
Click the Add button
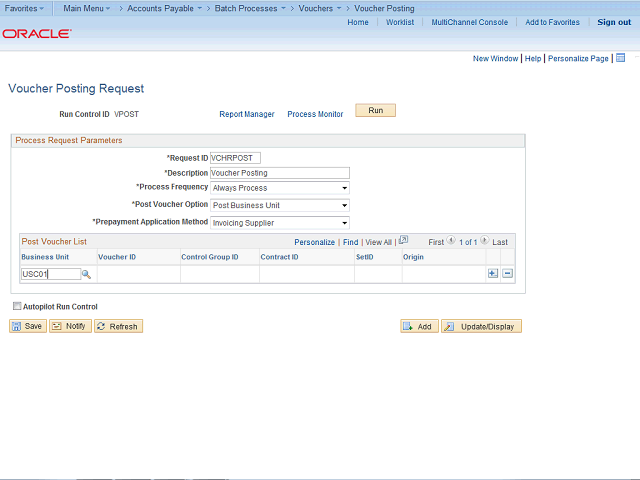(419, 326)
